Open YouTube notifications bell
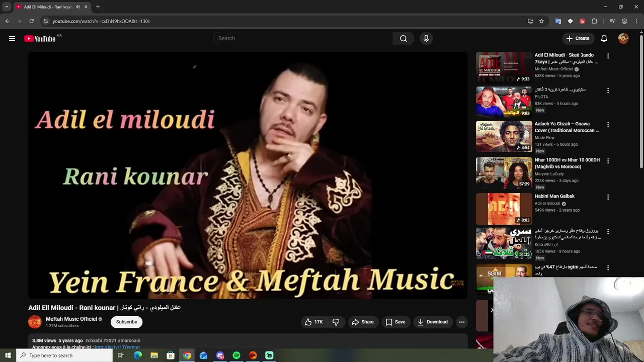644x362 pixels. click(604, 39)
